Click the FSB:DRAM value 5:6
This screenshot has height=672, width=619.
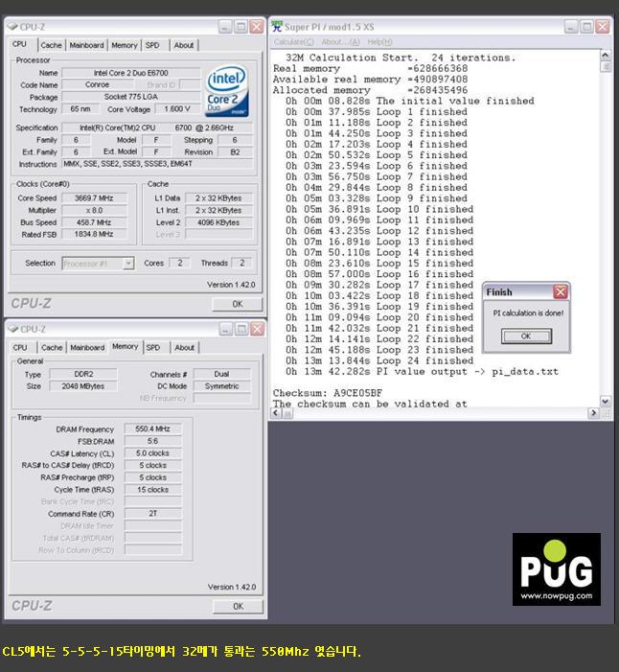tap(153, 441)
